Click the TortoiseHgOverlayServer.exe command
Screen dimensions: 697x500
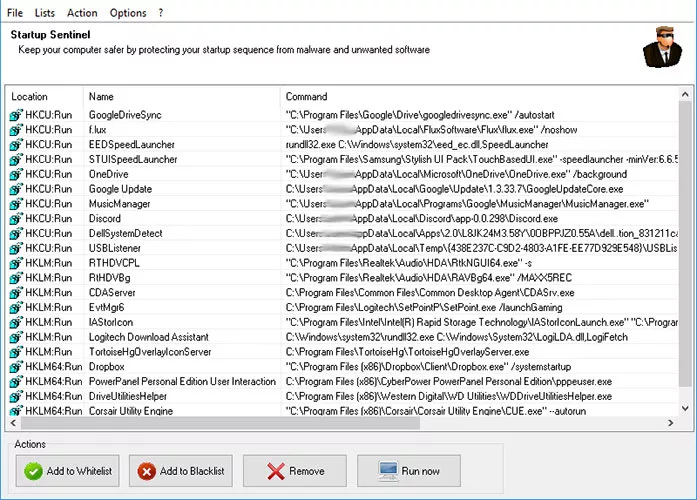407,352
